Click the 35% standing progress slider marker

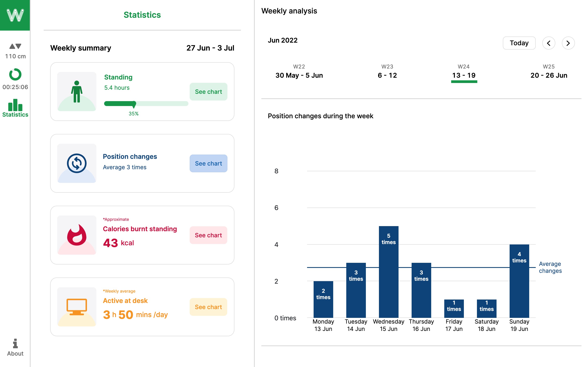[x=134, y=104]
